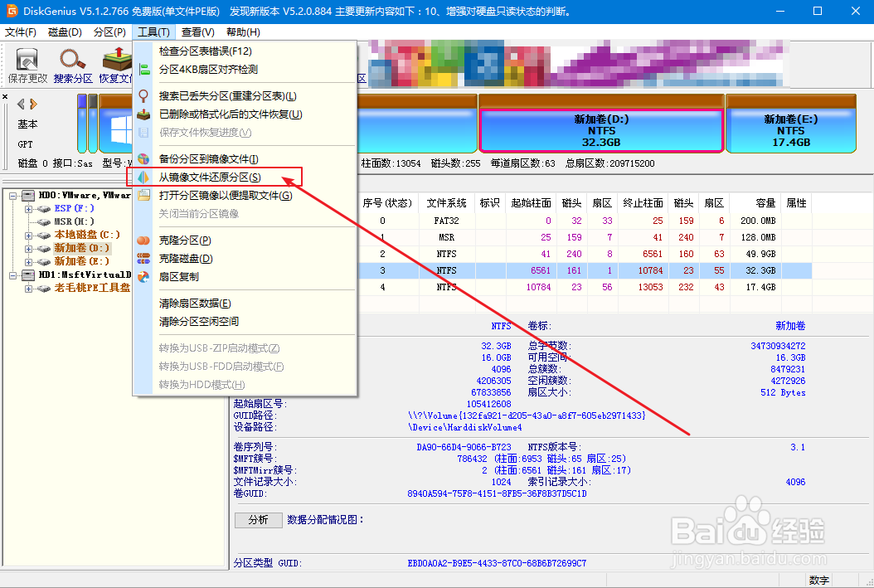874x588 pixels.
Task: Select 老毛桃PE工具盘 tree label
Action: [92, 288]
